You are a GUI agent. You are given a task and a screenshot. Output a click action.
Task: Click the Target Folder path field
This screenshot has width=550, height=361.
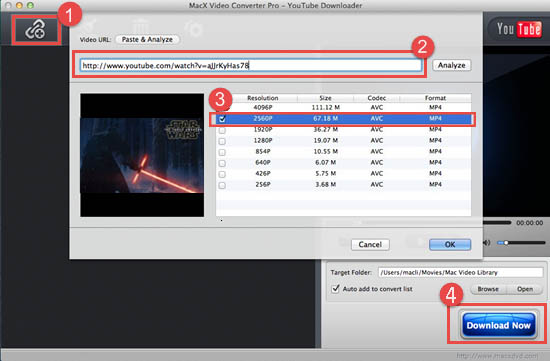pyautogui.click(x=461, y=273)
